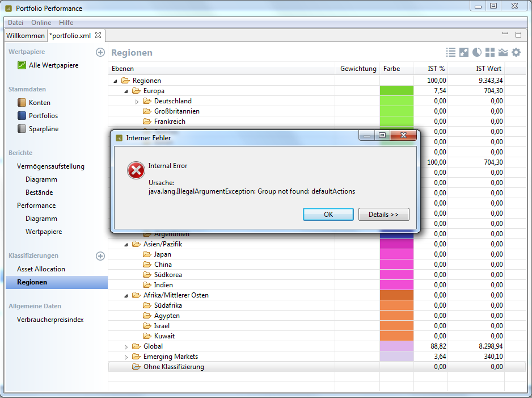
Task: Expand the Deutschland tree node
Action: click(137, 101)
